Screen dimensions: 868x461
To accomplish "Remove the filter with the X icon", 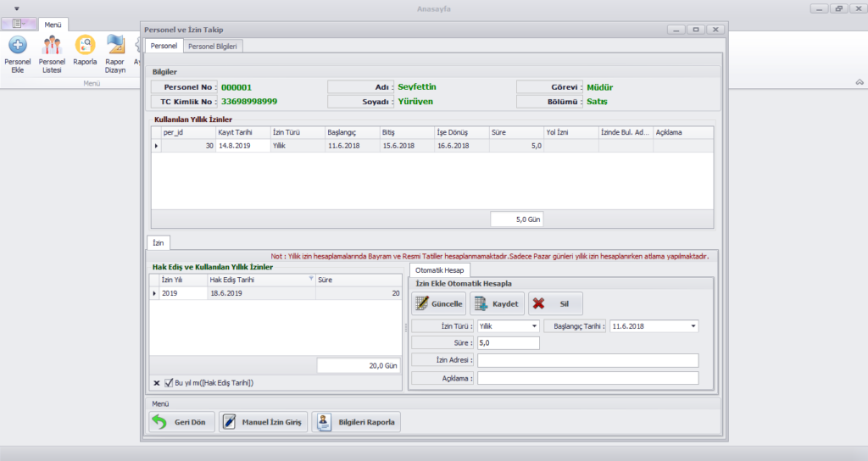I will click(156, 383).
